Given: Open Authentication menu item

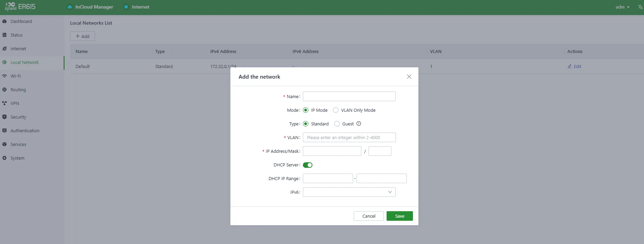Looking at the screenshot, I should pyautogui.click(x=32, y=131).
